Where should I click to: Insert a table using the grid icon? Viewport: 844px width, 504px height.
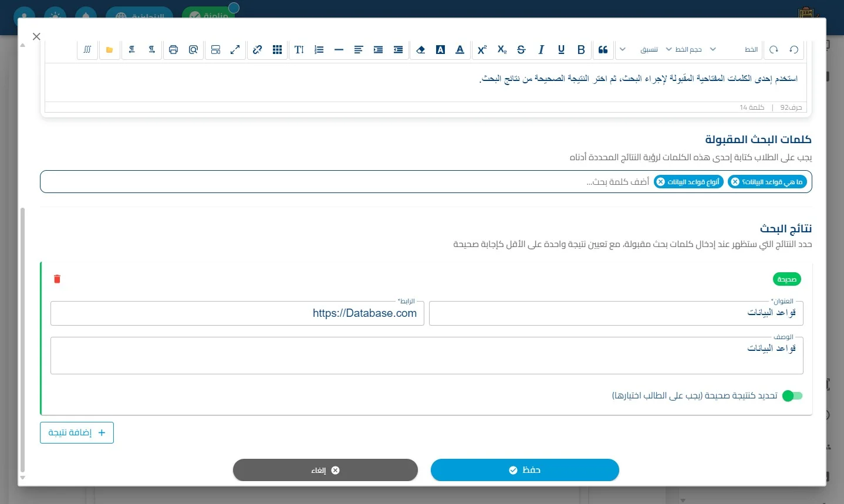point(278,50)
